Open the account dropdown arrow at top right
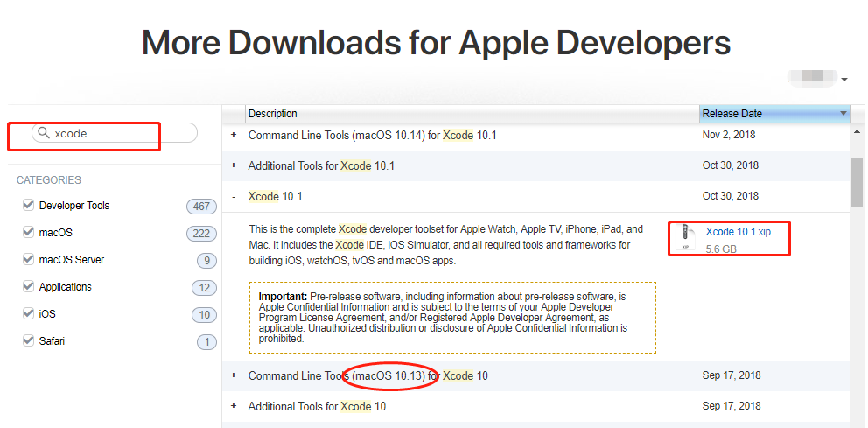The image size is (868, 428). tap(844, 80)
